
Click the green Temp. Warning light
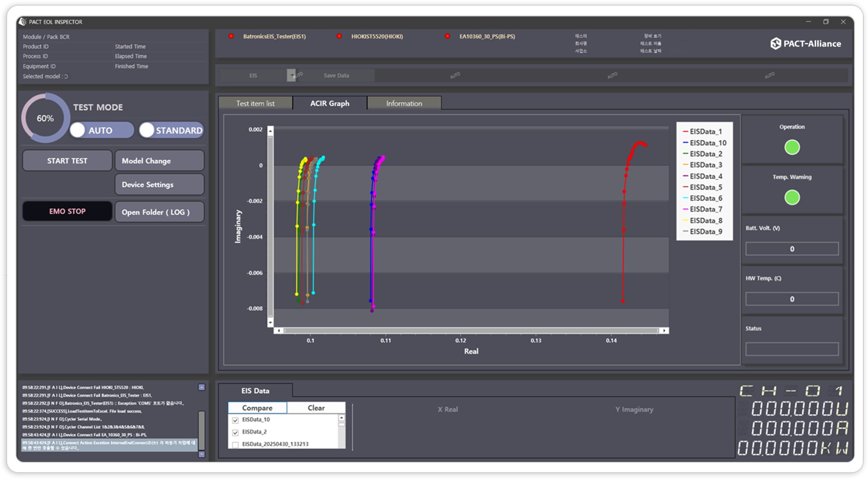click(792, 197)
